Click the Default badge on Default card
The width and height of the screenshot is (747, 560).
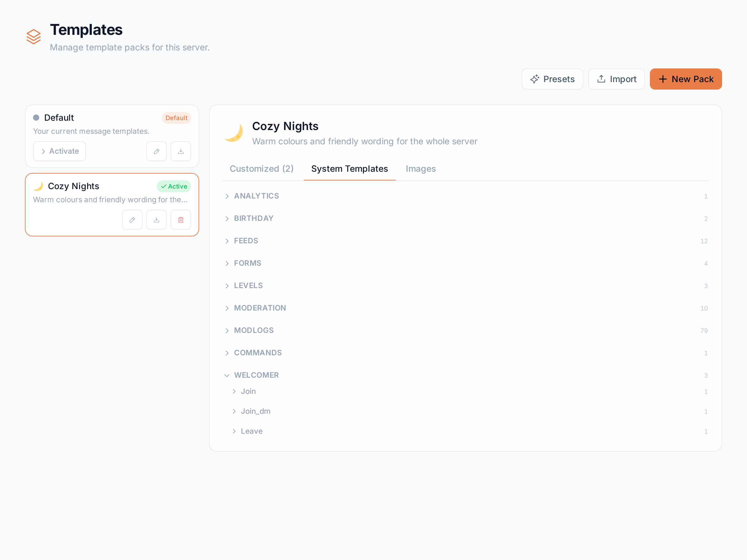tap(176, 118)
